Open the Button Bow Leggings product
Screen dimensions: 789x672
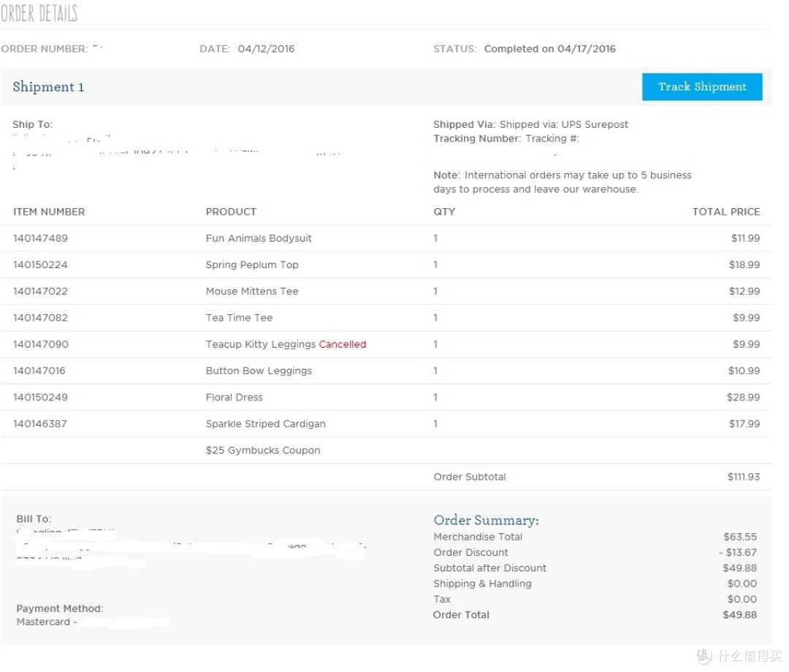click(259, 371)
